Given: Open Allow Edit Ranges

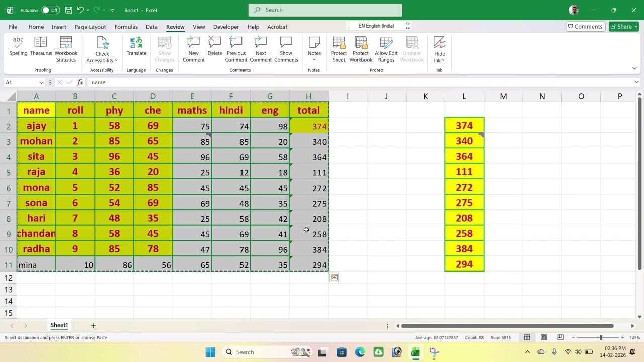Looking at the screenshot, I should (386, 50).
